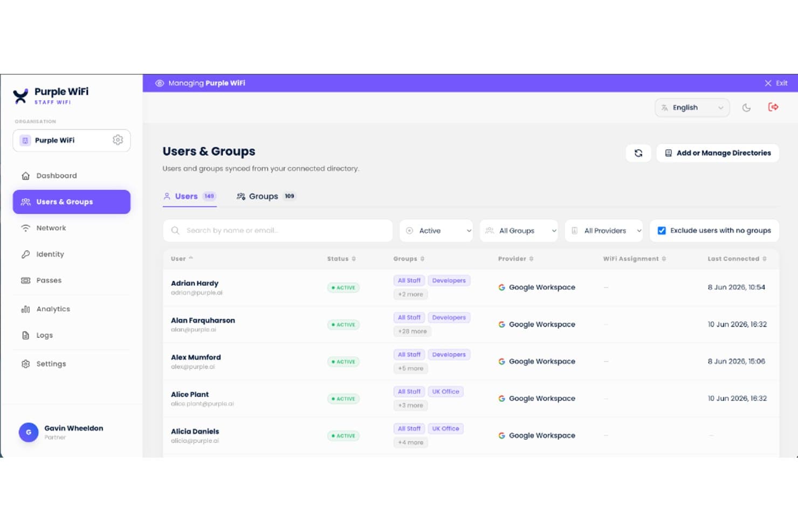Open Settings in sidebar
This screenshot has height=532, width=798.
(72, 364)
